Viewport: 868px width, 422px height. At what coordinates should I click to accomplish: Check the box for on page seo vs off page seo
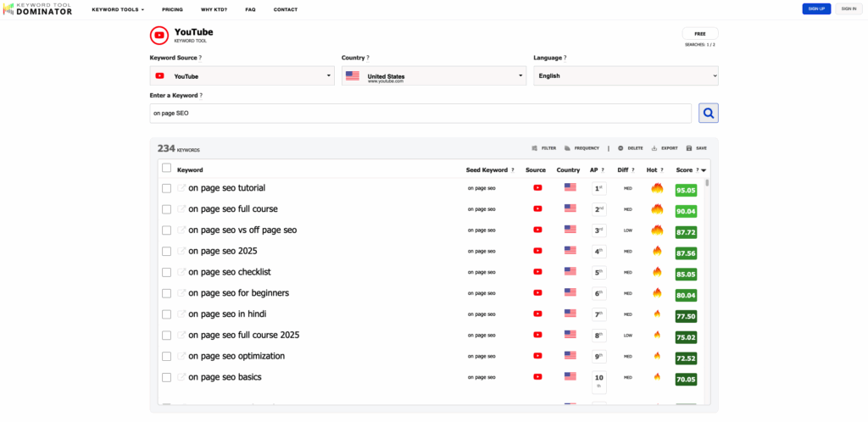[x=166, y=230]
